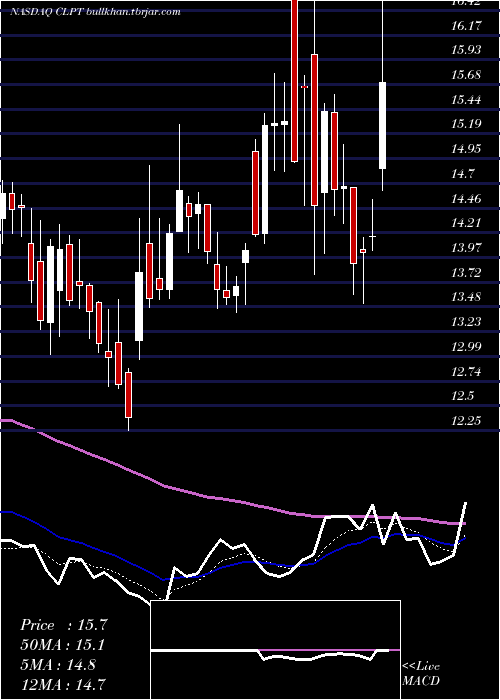Viewport: 500px width, 700px height.
Task: Click the 14.46 price axis label
Action: pyautogui.click(x=466, y=198)
